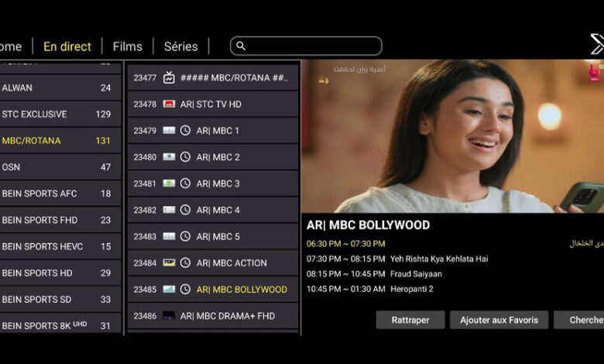Click the TV icon next to ##### MBC/ROTANA

(x=169, y=78)
